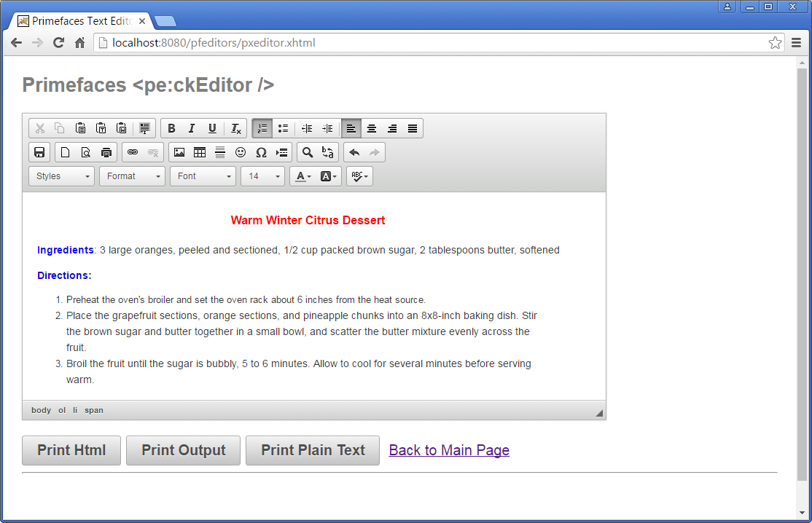
Task: Toggle Justify alignment
Action: pos(413,128)
